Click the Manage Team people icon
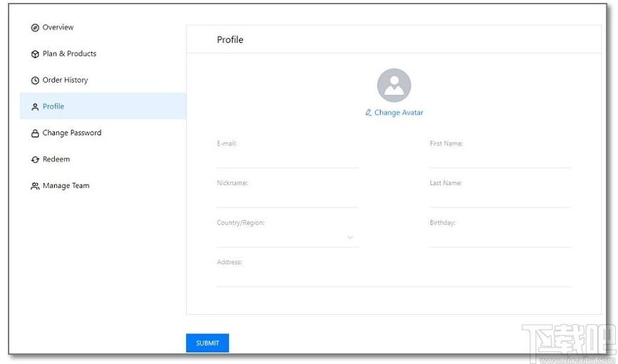 click(35, 186)
